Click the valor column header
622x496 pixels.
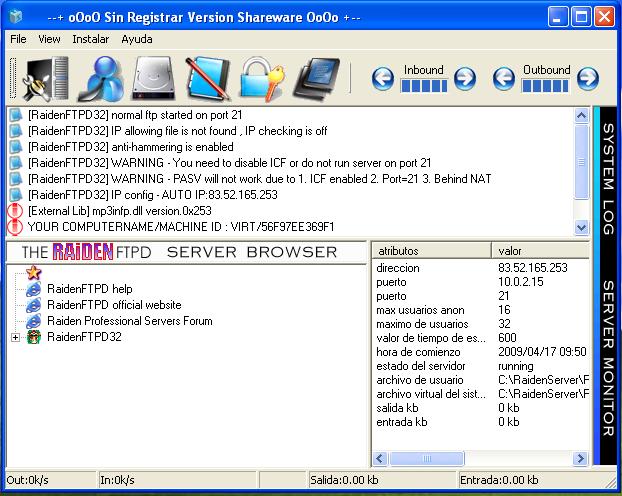click(540, 251)
